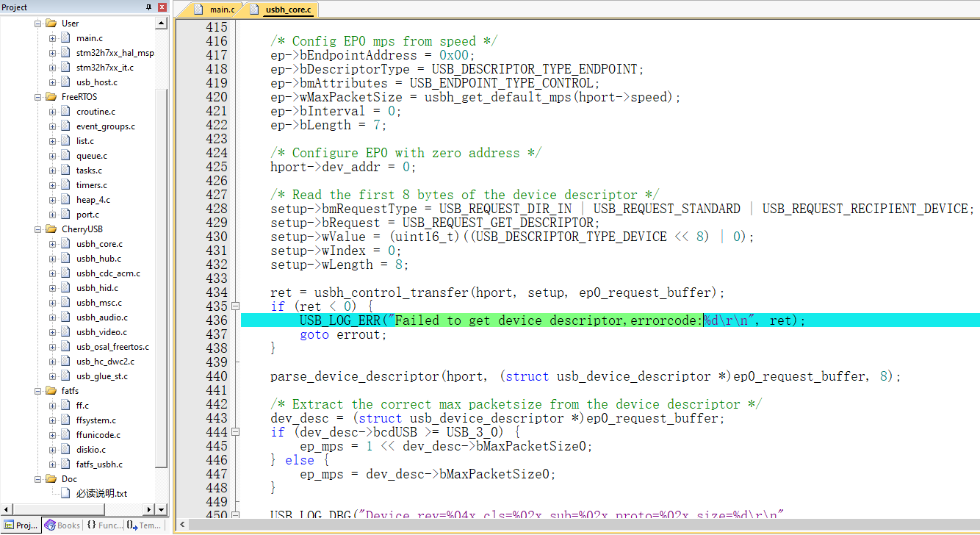The image size is (980, 535).
Task: Select the User group label
Action: pyautogui.click(x=70, y=24)
